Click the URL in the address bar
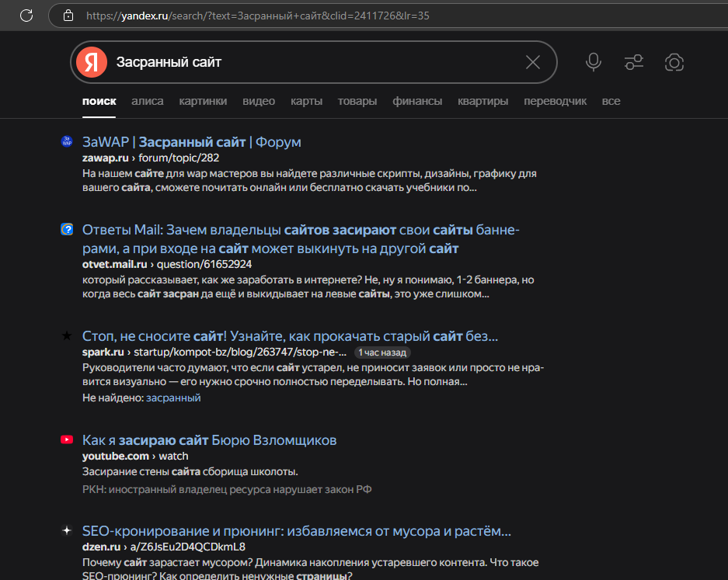 (258, 16)
